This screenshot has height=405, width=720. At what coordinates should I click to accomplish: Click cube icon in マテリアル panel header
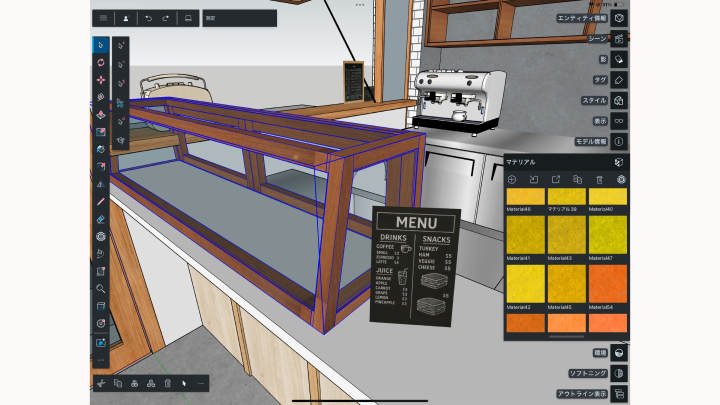point(619,162)
